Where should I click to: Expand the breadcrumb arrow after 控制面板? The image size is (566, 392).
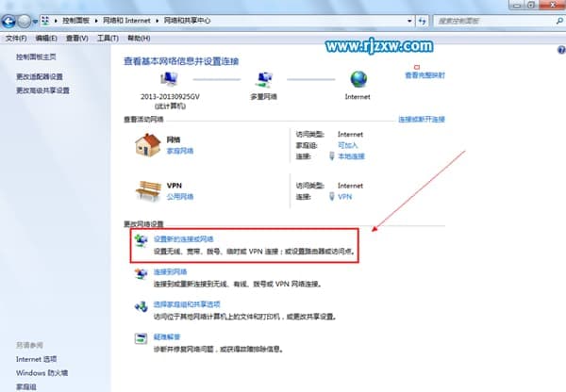pyautogui.click(x=96, y=21)
